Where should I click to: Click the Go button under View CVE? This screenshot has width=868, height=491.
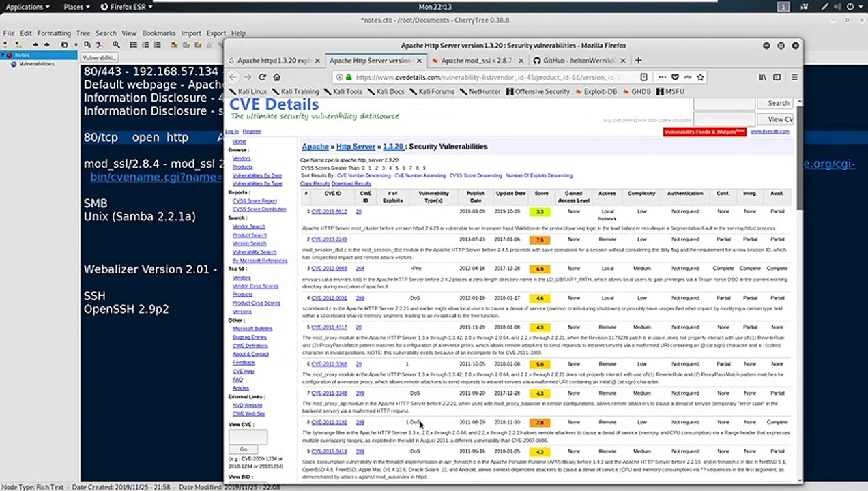click(x=243, y=449)
